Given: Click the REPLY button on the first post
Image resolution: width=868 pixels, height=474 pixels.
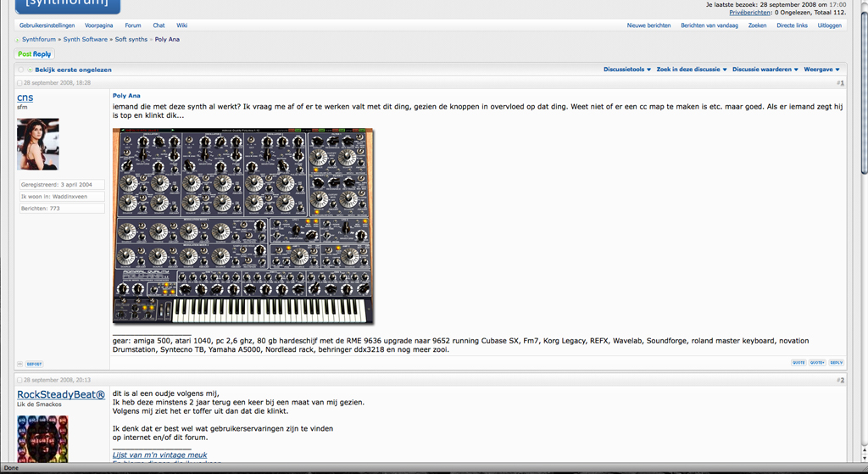Looking at the screenshot, I should [x=836, y=363].
